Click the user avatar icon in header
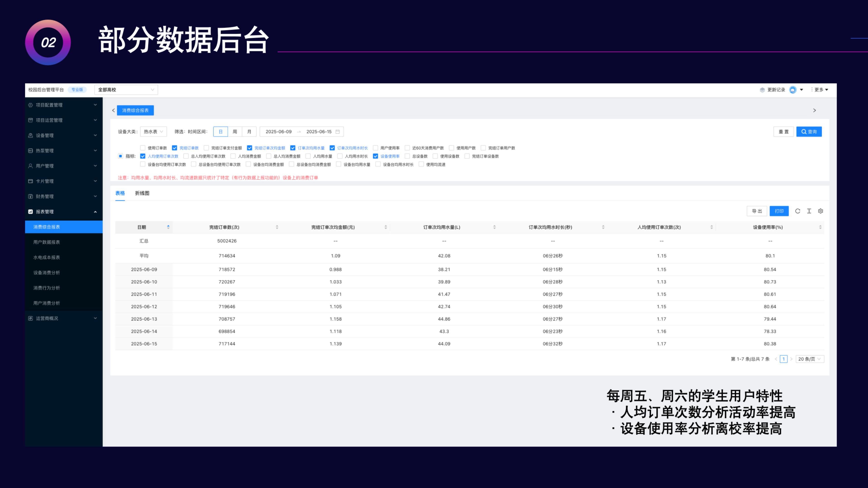Image resolution: width=868 pixels, height=488 pixels. click(x=793, y=90)
